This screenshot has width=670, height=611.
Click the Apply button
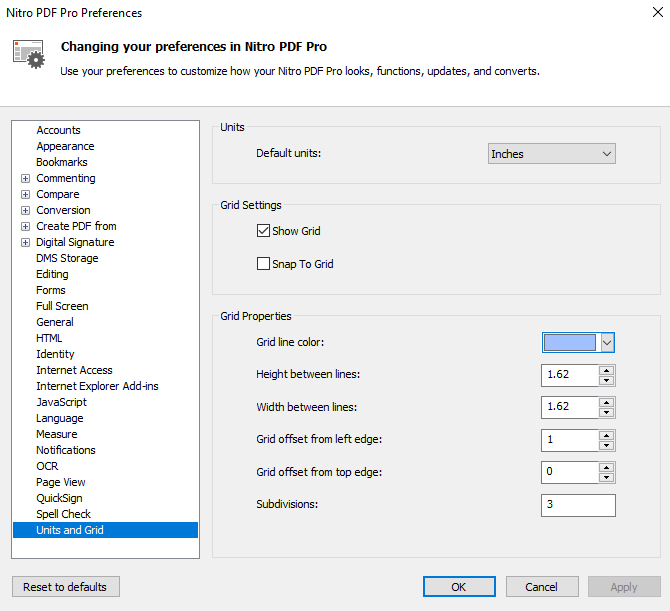tap(624, 587)
